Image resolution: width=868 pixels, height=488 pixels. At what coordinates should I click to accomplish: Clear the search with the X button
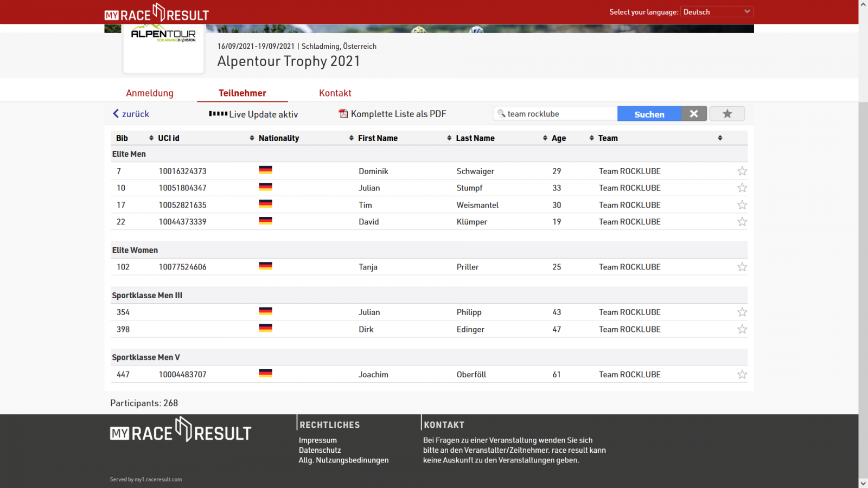[693, 114]
